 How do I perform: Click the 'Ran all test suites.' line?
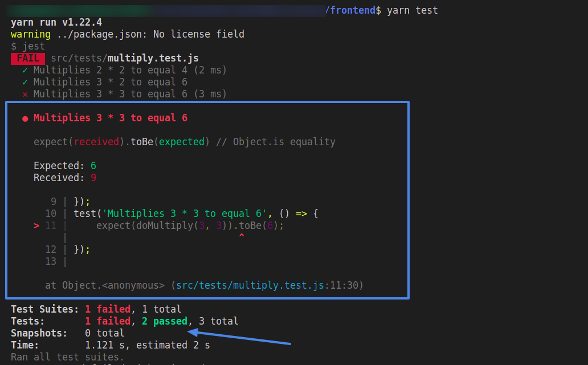click(x=67, y=357)
